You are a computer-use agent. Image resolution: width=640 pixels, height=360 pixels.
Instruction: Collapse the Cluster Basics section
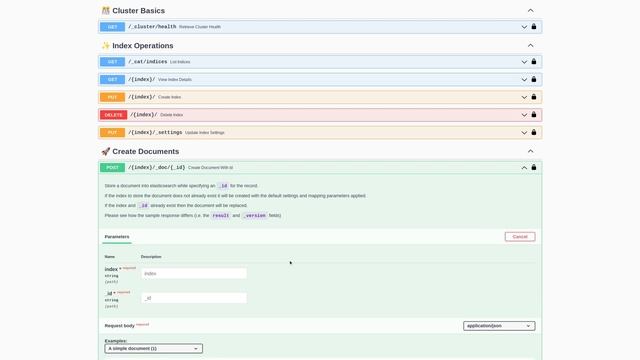pos(531,10)
